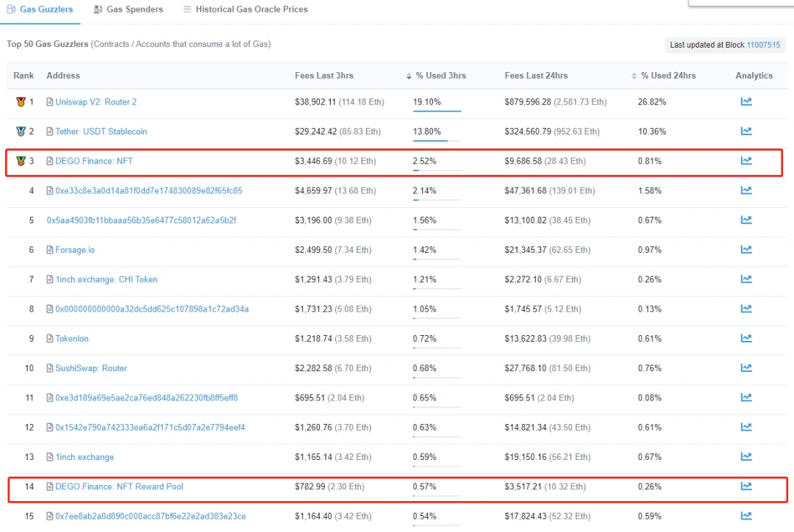The image size is (794, 532).
Task: Click the gold medal icon for rank 1
Action: tap(21, 101)
